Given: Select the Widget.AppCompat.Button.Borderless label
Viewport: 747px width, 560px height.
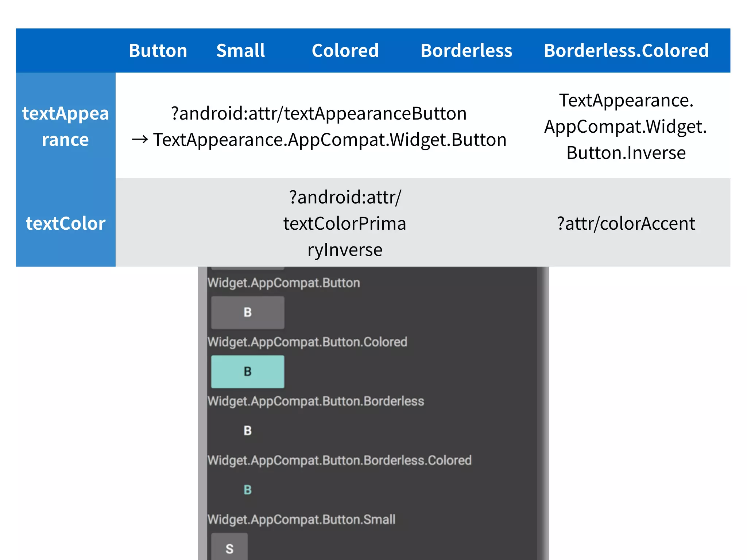Looking at the screenshot, I should tap(316, 401).
